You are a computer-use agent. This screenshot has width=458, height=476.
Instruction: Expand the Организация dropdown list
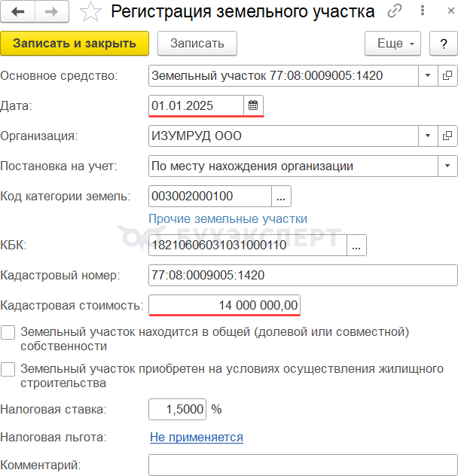[x=428, y=136]
